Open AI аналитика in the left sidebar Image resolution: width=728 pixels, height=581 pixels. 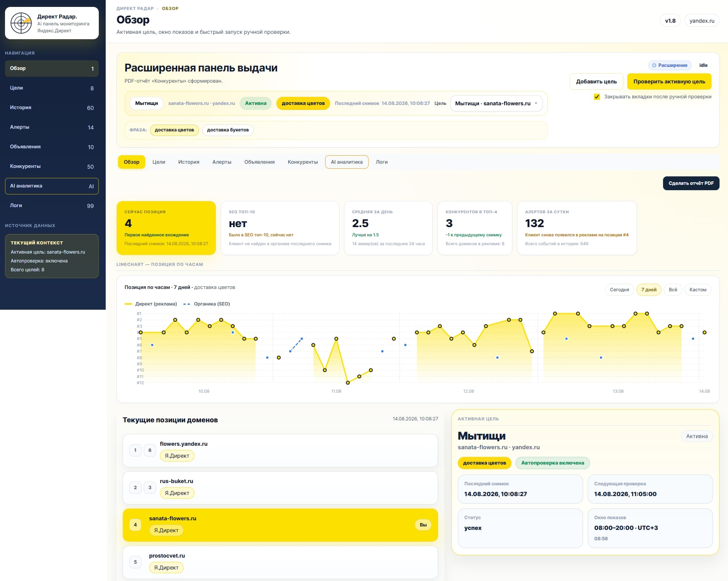click(x=52, y=186)
